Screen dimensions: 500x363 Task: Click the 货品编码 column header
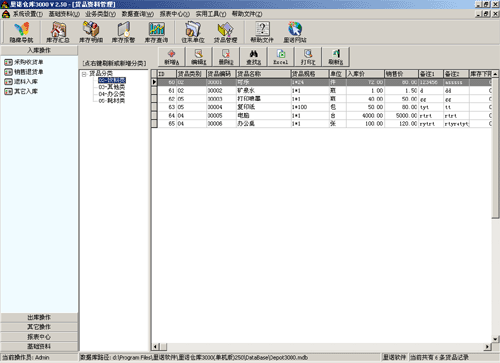[x=221, y=74]
